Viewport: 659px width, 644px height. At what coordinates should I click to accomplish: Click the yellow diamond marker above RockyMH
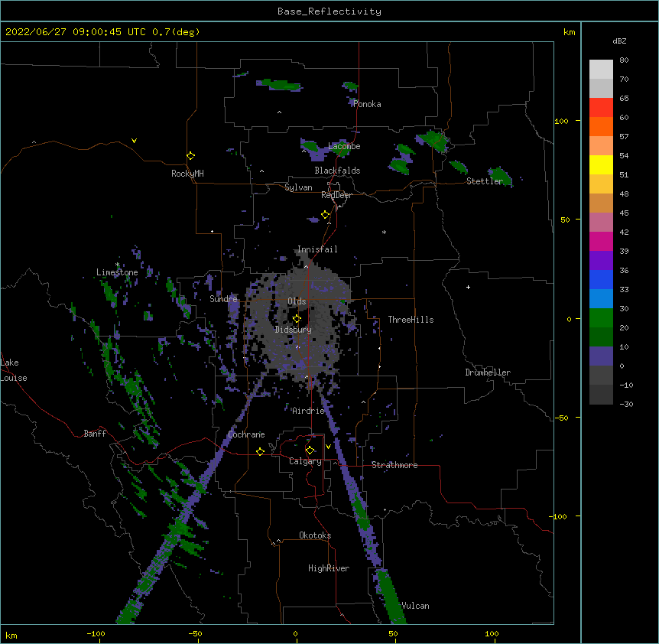tap(190, 155)
